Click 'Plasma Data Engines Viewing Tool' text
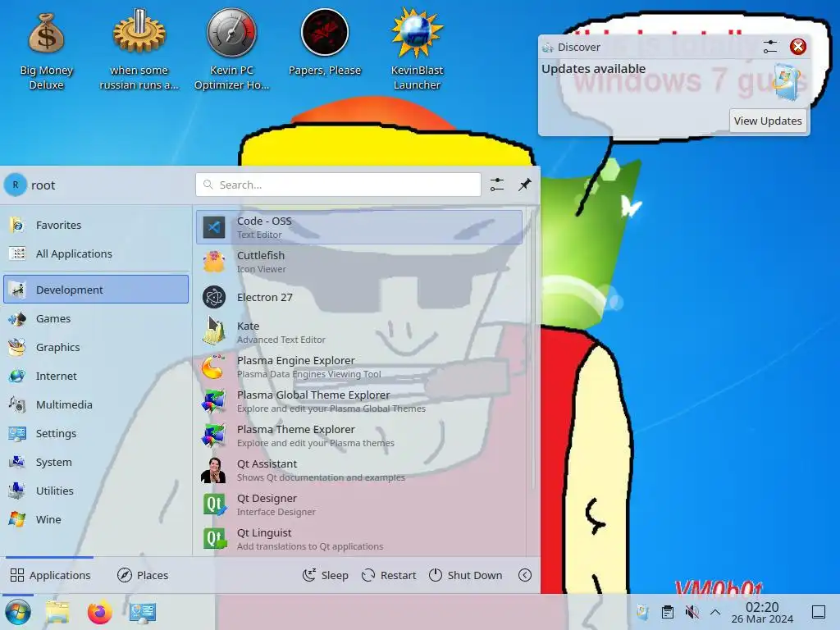The width and height of the screenshot is (840, 630). (x=309, y=374)
